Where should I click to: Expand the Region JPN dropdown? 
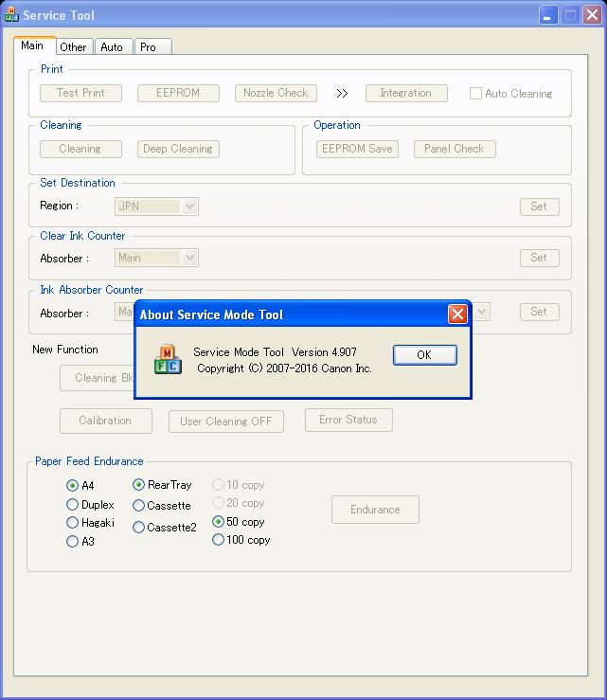(190, 206)
